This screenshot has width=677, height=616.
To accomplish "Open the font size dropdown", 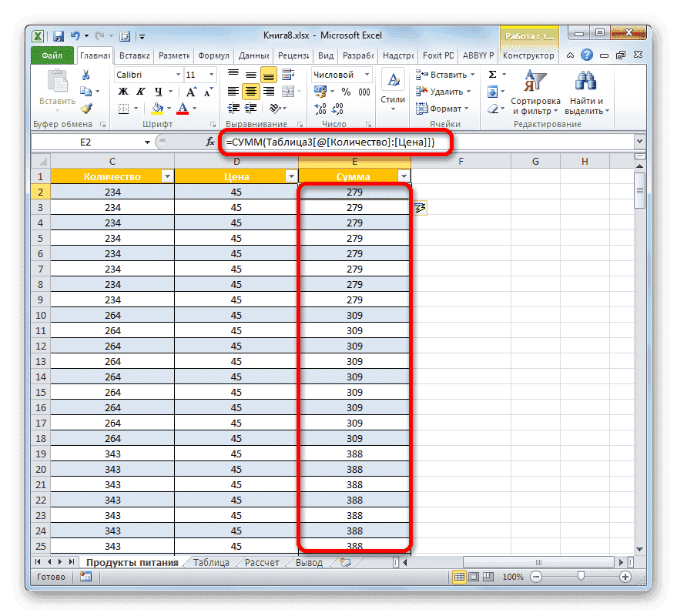I will (210, 74).
